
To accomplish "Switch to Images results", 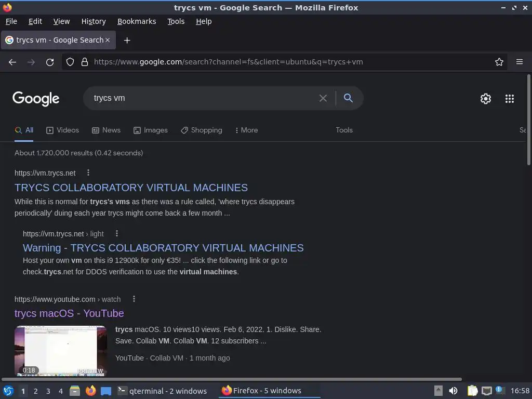I will pyautogui.click(x=151, y=130).
